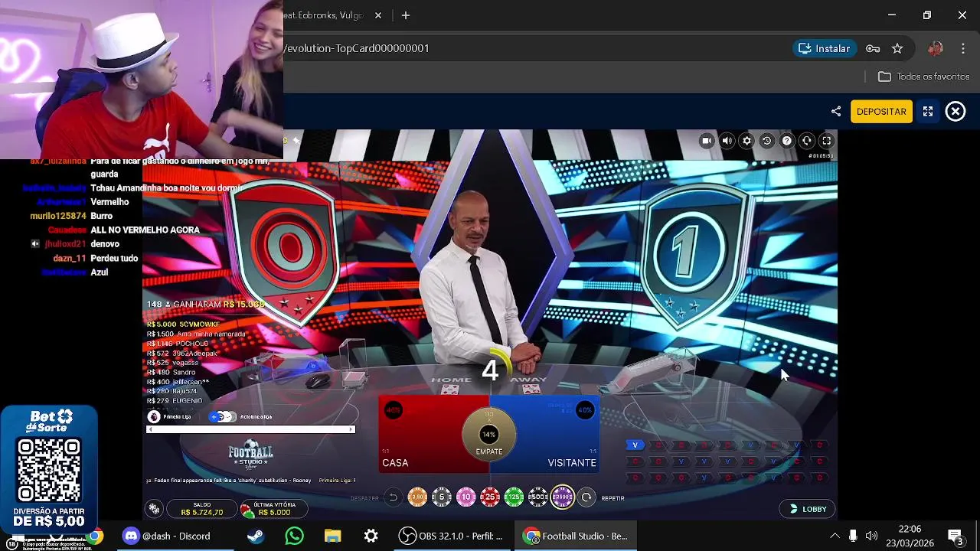Click the Primeira Liga badge
This screenshot has width=980, height=551.
click(x=154, y=417)
